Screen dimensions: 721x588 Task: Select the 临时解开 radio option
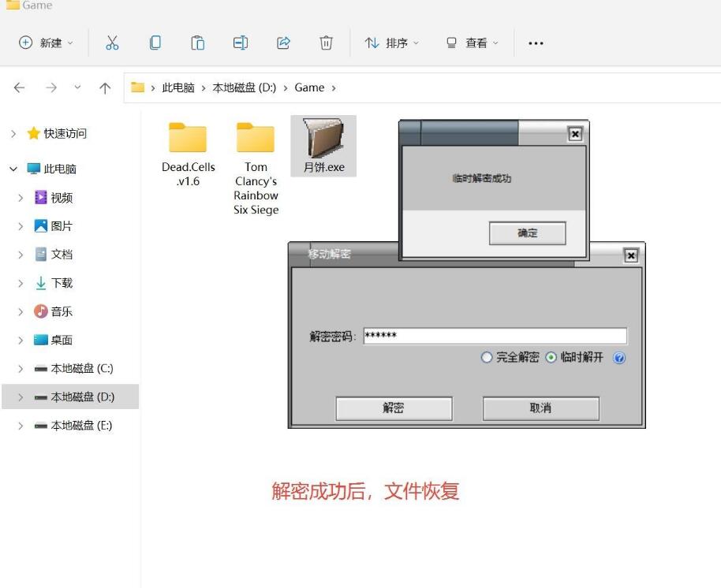click(x=551, y=358)
